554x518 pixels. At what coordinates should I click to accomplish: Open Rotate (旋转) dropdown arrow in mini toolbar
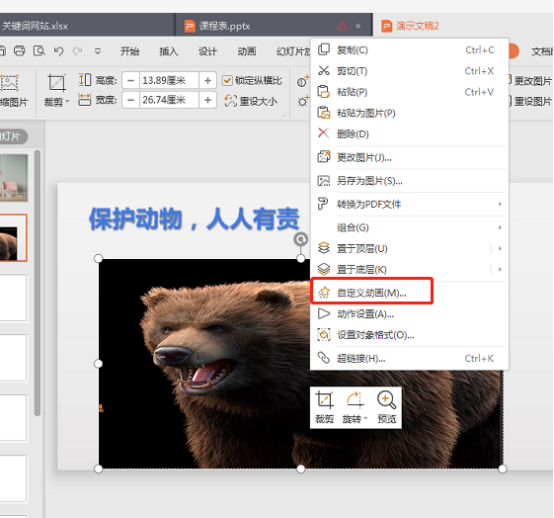366,419
